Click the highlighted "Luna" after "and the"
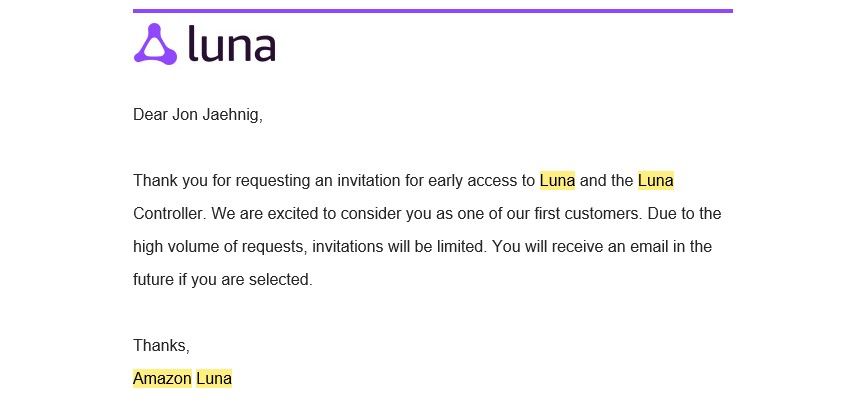Viewport: 857px width, 419px height. pyautogui.click(x=655, y=181)
